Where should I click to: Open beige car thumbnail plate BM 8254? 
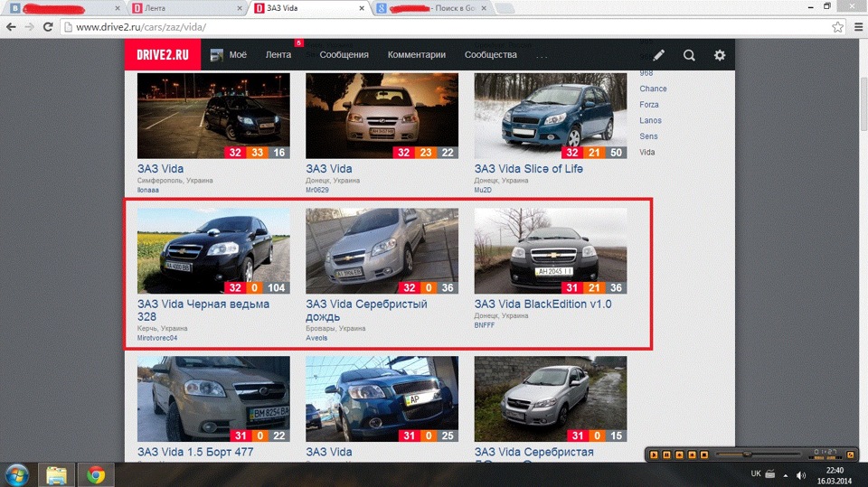coord(213,398)
